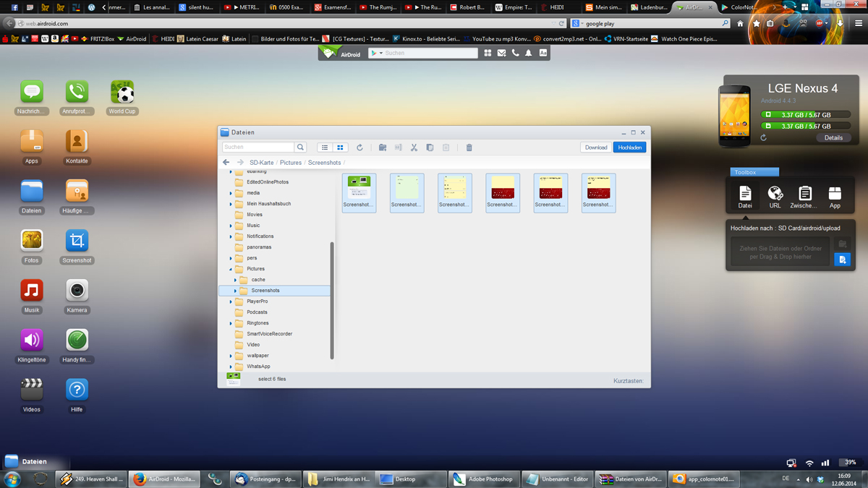The image size is (868, 488).
Task: Open the Hilfe help icon
Action: tap(77, 390)
